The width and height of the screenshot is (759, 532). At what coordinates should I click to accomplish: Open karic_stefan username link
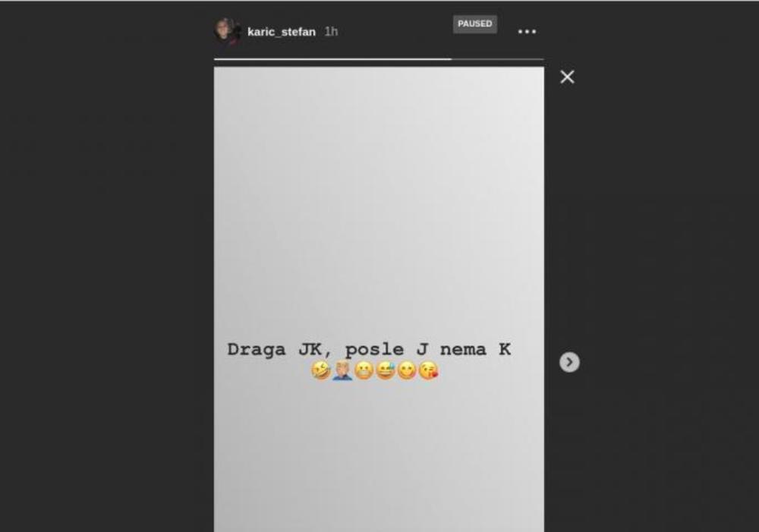point(282,32)
